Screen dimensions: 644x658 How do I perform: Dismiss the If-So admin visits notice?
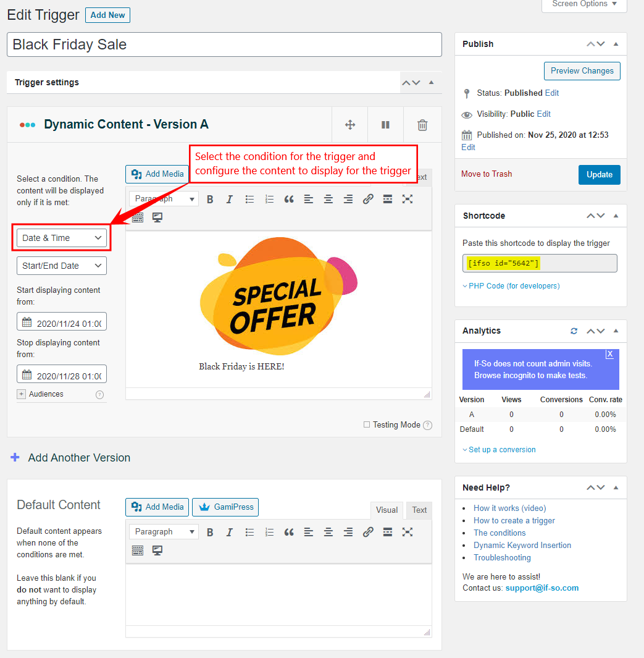tap(609, 355)
